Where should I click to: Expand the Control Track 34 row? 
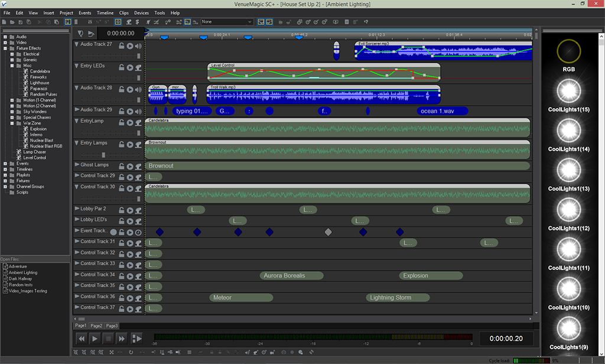coord(77,274)
